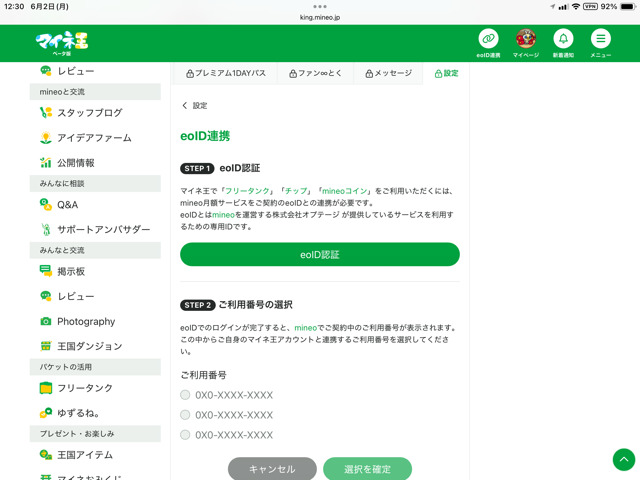Screen dimensions: 640x480
Task: Click the green eoID認証 button
Action: [320, 254]
